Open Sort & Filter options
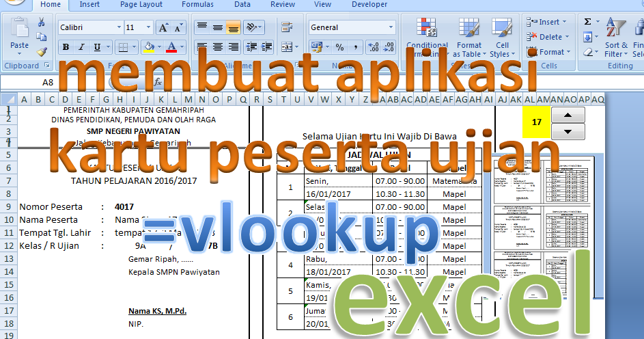Viewport: 644px width, 339px height. click(x=616, y=37)
